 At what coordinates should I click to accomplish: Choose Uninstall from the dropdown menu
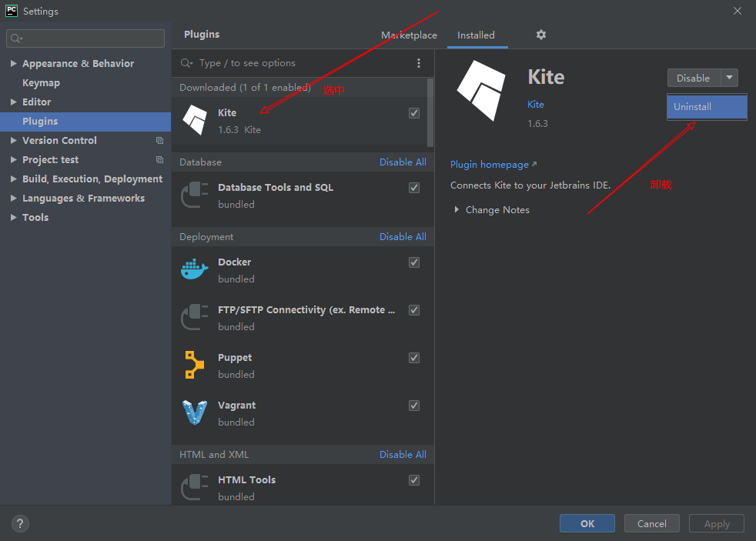tap(707, 106)
